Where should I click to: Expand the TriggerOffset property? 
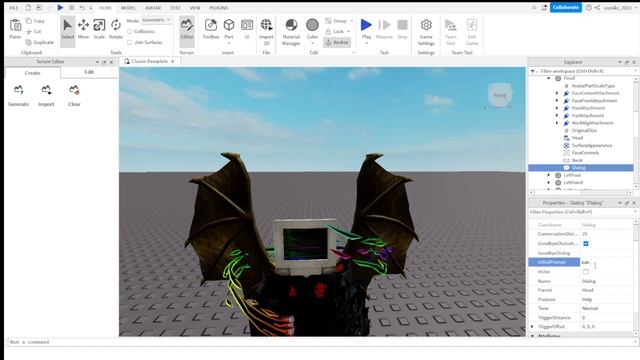click(532, 327)
